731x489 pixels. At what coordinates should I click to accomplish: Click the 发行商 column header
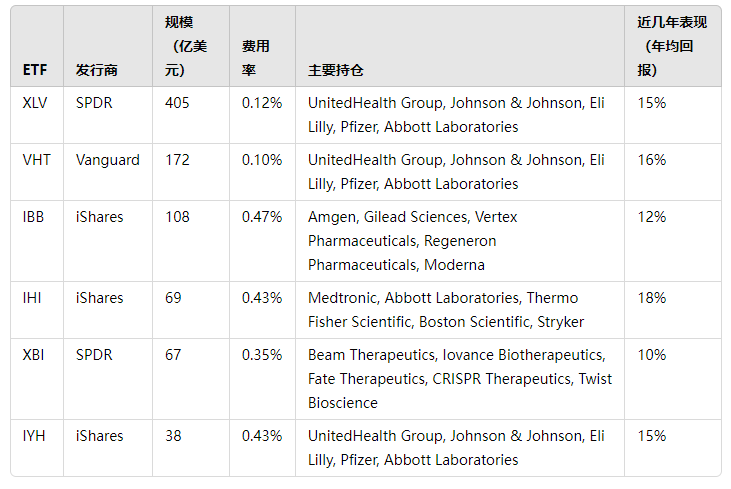pyautogui.click(x=96, y=70)
